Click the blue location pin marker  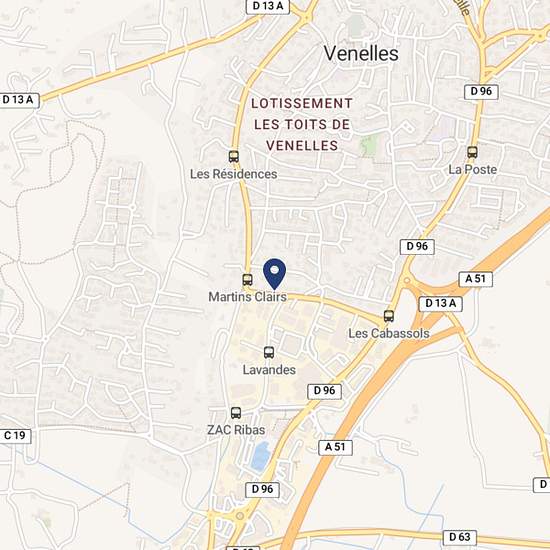pyautogui.click(x=275, y=274)
